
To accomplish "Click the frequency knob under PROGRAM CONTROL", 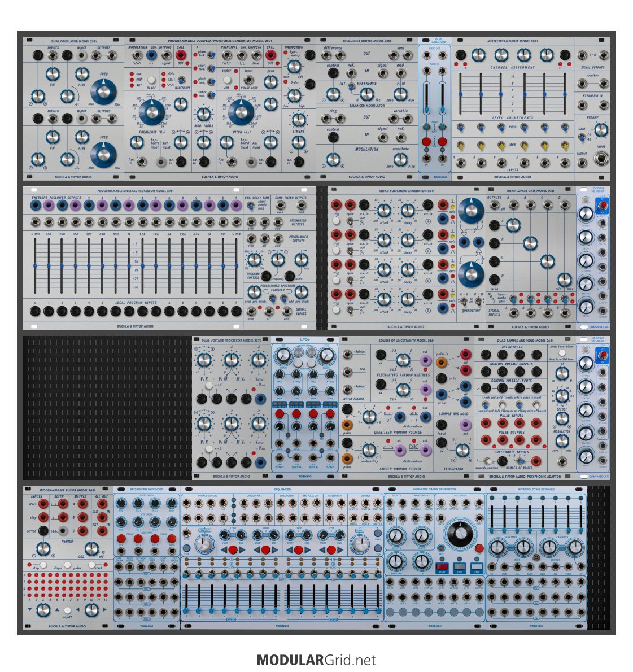I will point(278,259).
